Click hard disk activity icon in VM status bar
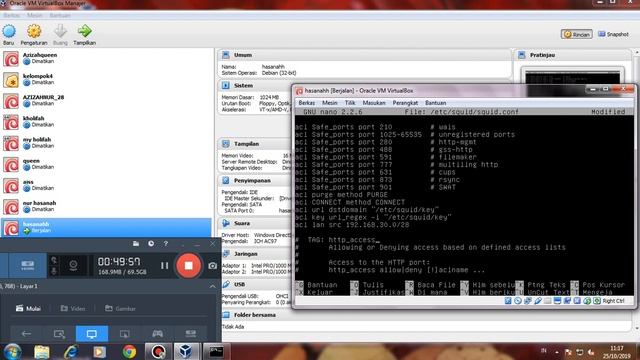The width and height of the screenshot is (640, 360). click(508, 301)
